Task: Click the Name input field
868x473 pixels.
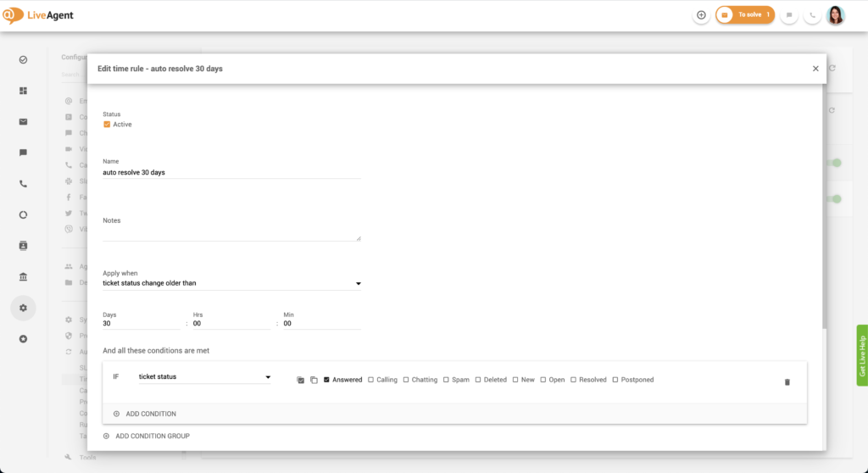Action: (x=231, y=172)
